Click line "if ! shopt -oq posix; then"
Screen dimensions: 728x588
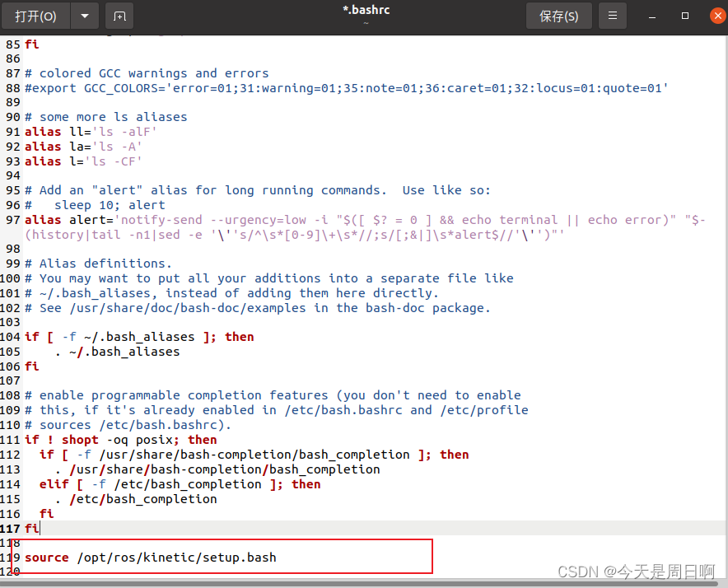point(121,441)
